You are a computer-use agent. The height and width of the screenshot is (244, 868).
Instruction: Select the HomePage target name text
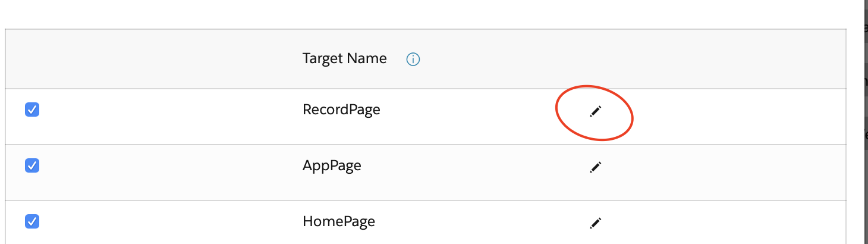[339, 222]
